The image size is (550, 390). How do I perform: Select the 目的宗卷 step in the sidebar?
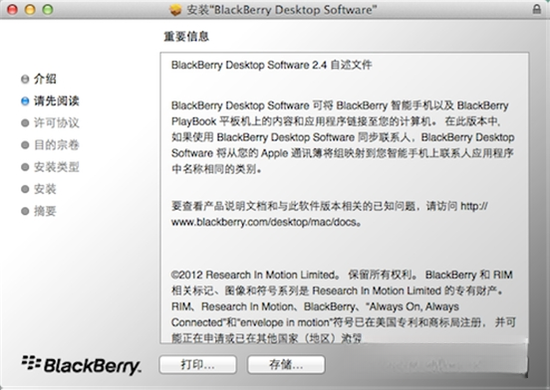click(56, 145)
